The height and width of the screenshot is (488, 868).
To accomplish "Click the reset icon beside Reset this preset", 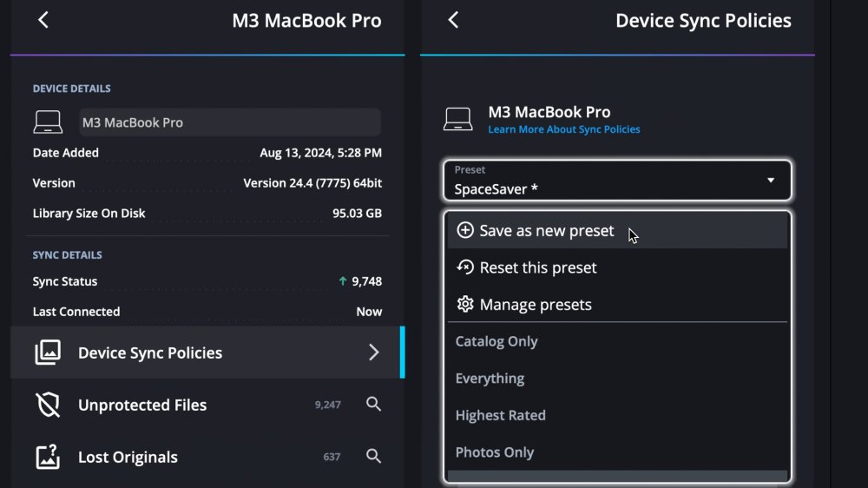I will tap(465, 267).
